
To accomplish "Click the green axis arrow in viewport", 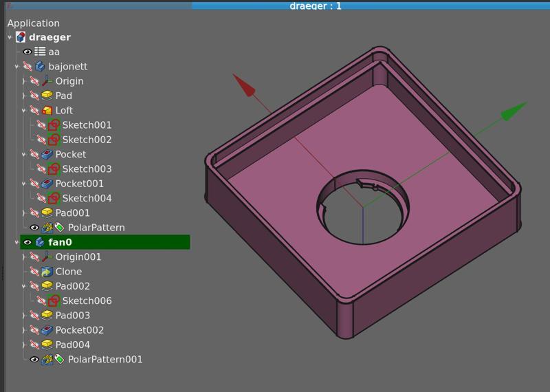I will [514, 111].
